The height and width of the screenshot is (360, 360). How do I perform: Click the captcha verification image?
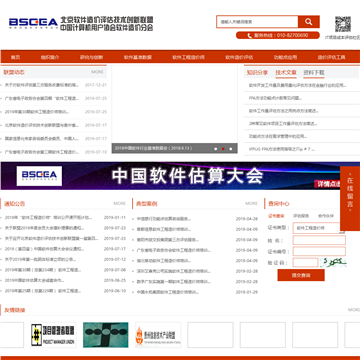pos(333,263)
